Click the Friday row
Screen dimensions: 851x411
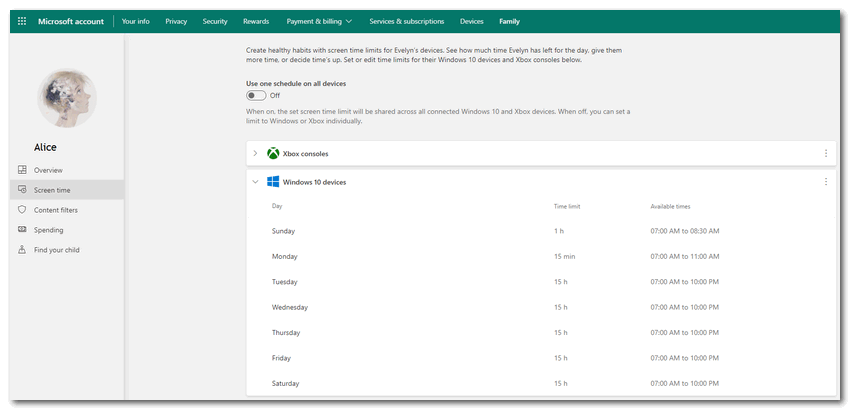point(541,358)
